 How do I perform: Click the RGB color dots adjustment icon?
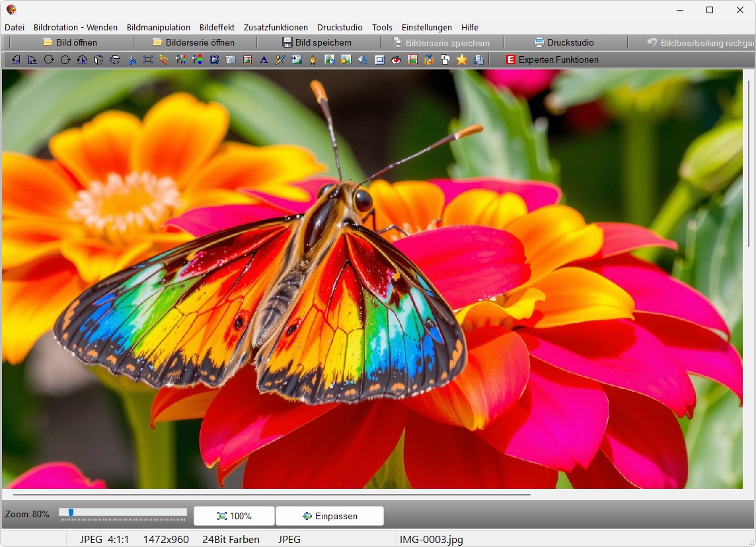198,59
